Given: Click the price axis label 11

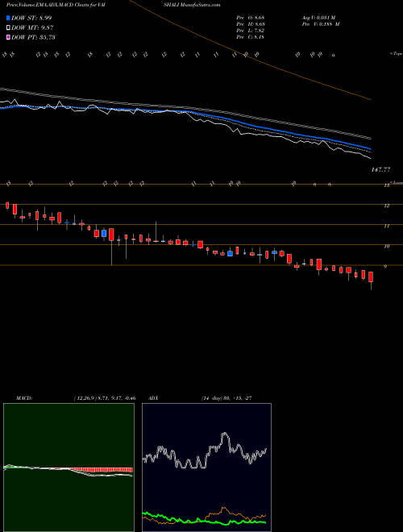Looking at the screenshot, I should tap(386, 226).
